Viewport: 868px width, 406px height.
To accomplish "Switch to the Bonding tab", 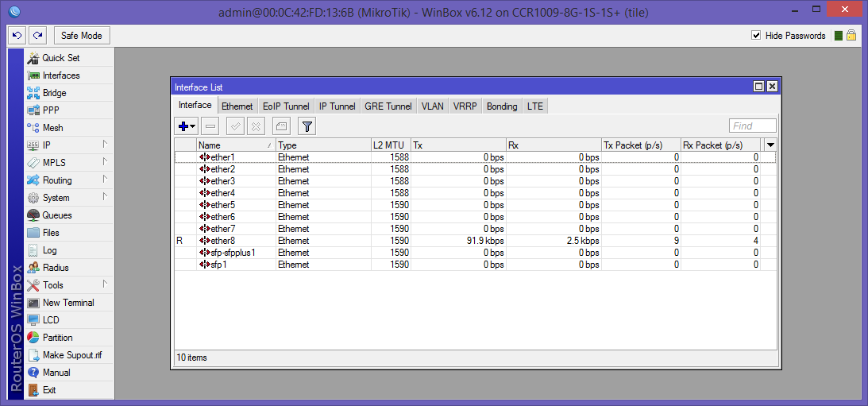I will (502, 106).
